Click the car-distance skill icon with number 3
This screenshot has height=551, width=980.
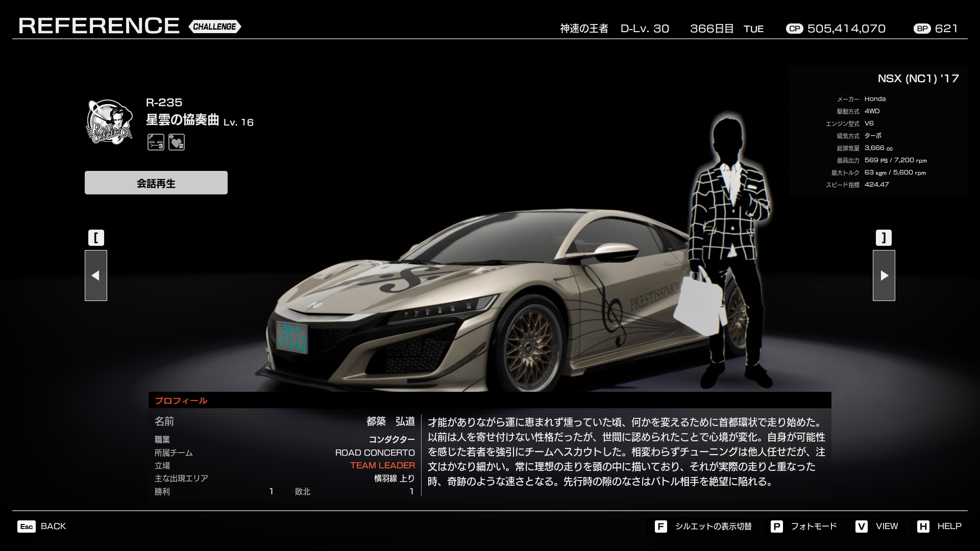click(x=156, y=142)
